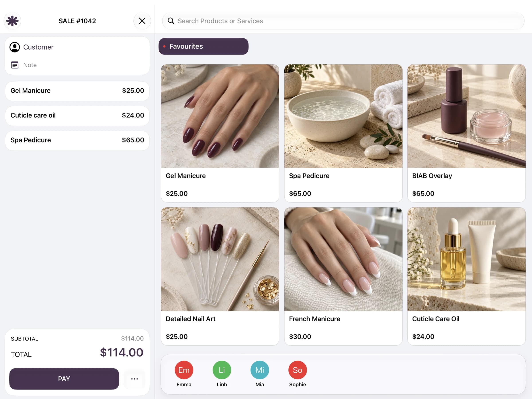
Task: Open the Spa Pedicure cart line item
Action: point(77,141)
